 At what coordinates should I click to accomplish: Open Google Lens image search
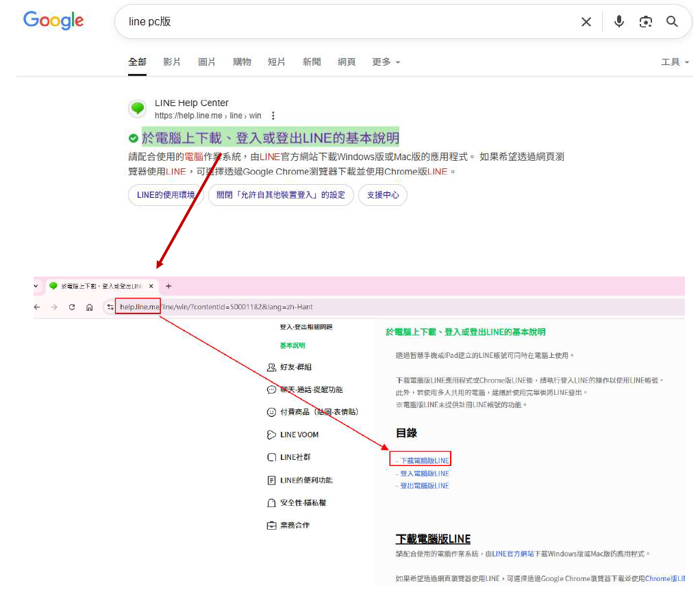tap(646, 22)
